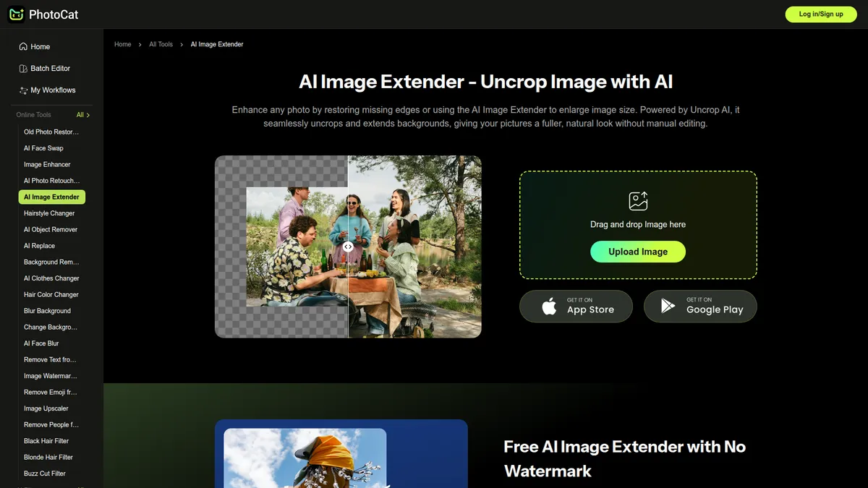Click Log in/Sign up
The width and height of the screenshot is (868, 488).
(x=820, y=14)
